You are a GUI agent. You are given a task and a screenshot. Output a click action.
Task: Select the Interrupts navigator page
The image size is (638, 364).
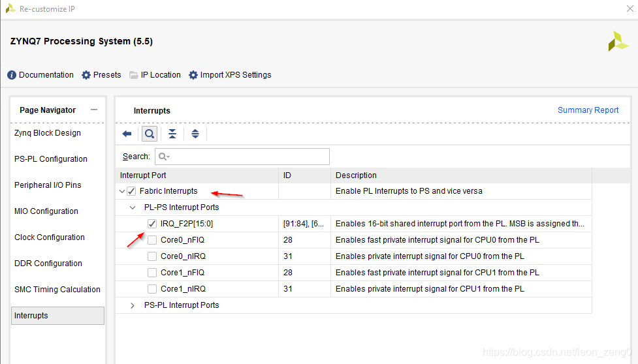[57, 316]
